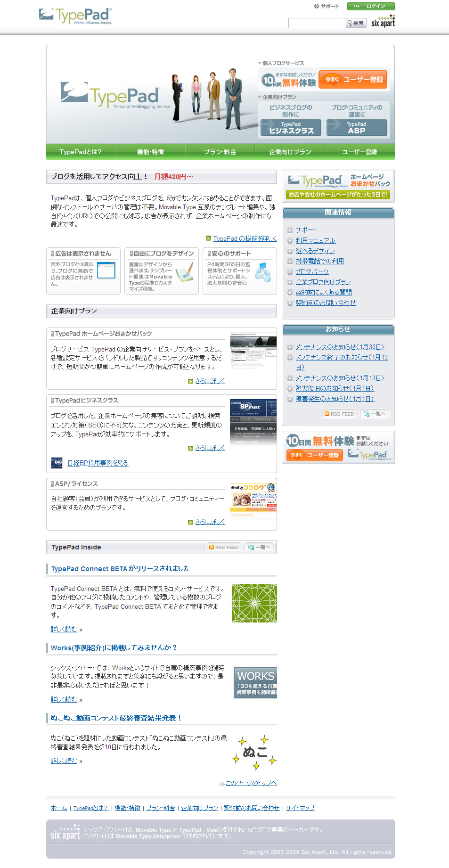
Task: Open 障害復旧のお知らせ(1月1日) notice
Action: pyautogui.click(x=335, y=388)
